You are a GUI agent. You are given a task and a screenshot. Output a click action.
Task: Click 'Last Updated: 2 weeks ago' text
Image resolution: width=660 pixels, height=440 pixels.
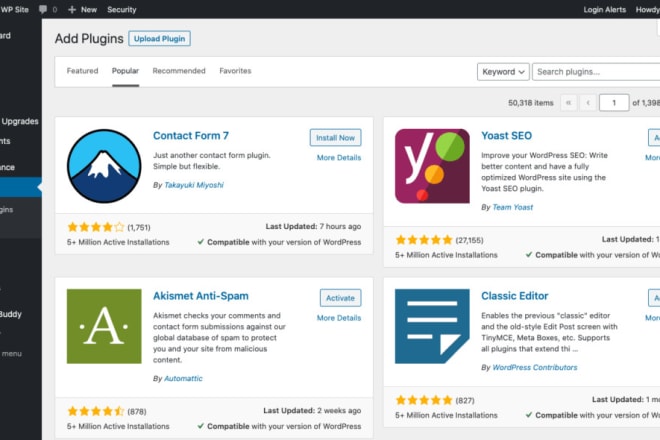click(312, 411)
